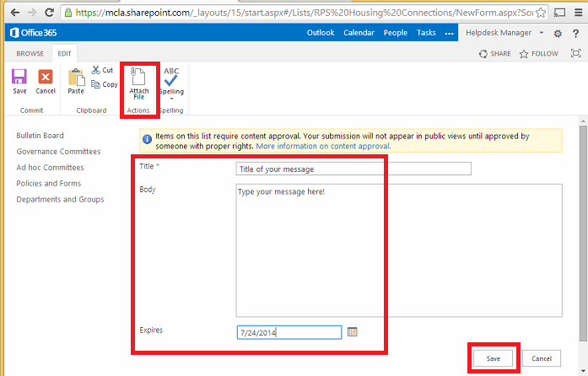The height and width of the screenshot is (376, 588).
Task: Click the browser back arrow
Action: [x=15, y=13]
